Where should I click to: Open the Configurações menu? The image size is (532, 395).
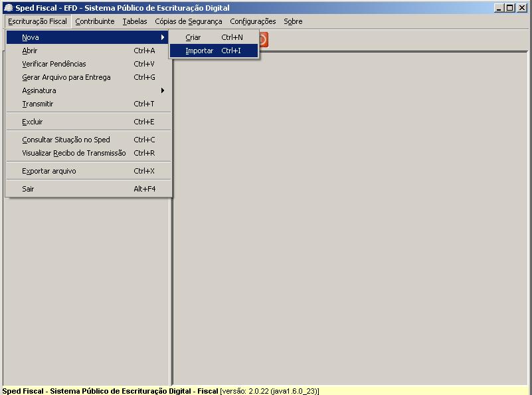tap(253, 21)
